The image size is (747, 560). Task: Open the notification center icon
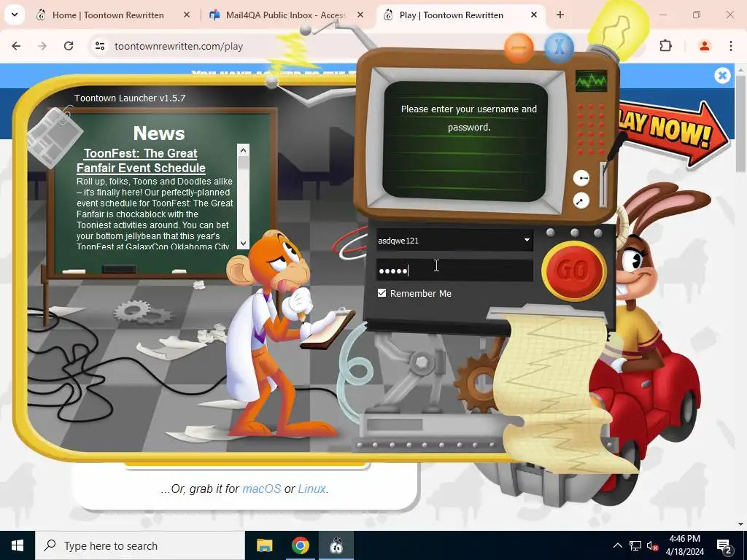[724, 545]
